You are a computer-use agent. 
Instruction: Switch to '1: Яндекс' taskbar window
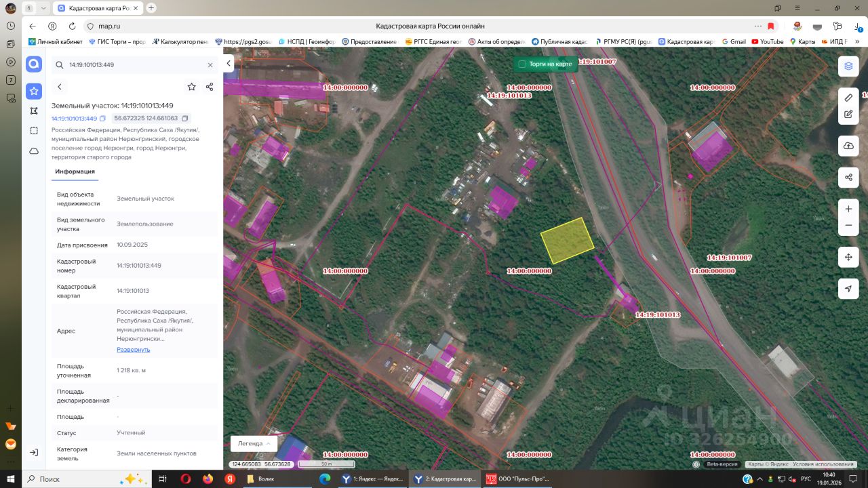[x=372, y=479]
